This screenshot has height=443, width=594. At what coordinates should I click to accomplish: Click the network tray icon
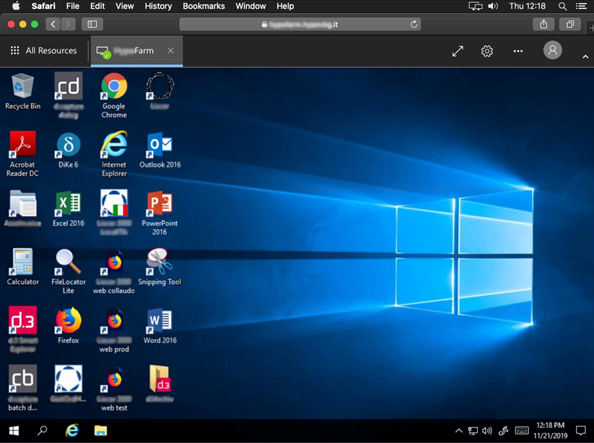coord(473,431)
